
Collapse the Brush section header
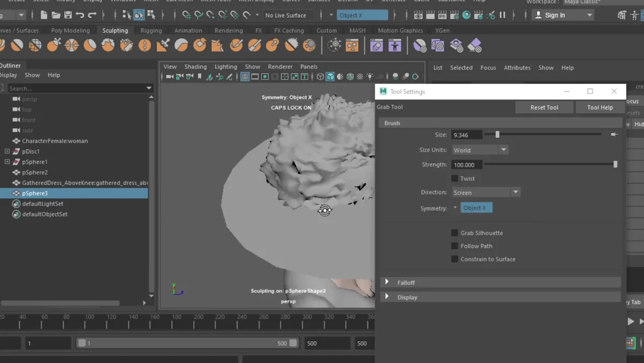pos(500,123)
